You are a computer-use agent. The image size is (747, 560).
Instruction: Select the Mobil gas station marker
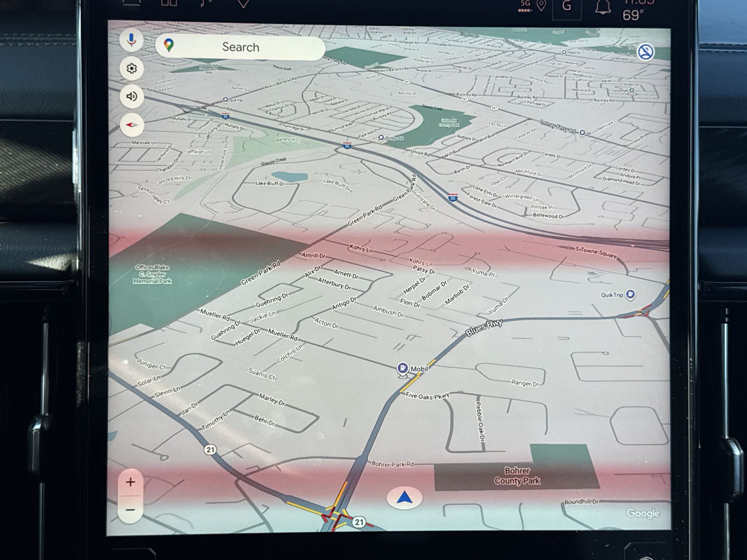pyautogui.click(x=403, y=368)
